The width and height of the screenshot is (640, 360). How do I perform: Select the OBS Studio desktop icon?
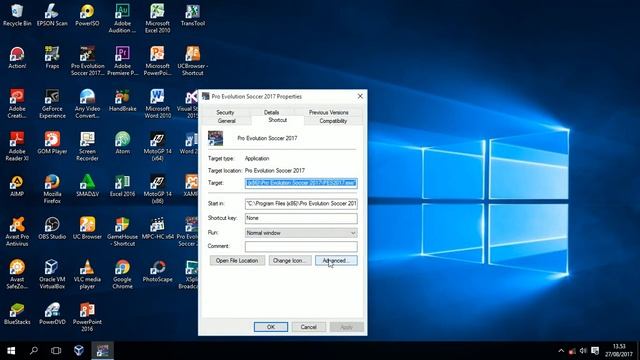tap(52, 228)
